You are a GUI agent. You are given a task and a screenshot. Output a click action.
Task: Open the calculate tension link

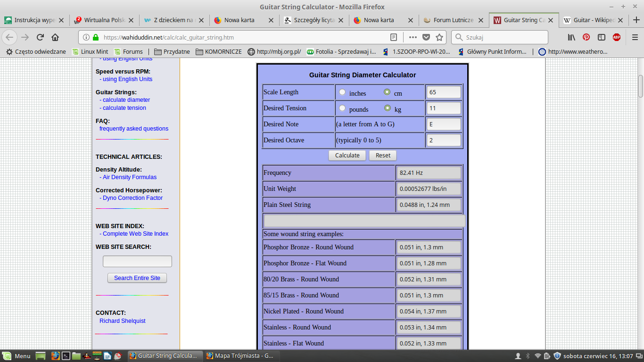click(x=124, y=108)
